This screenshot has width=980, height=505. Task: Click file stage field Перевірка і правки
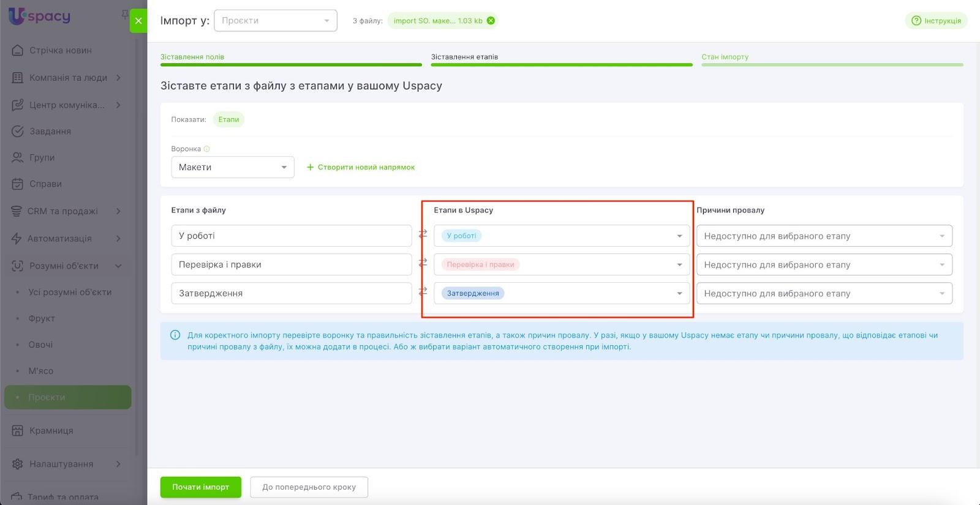[292, 264]
